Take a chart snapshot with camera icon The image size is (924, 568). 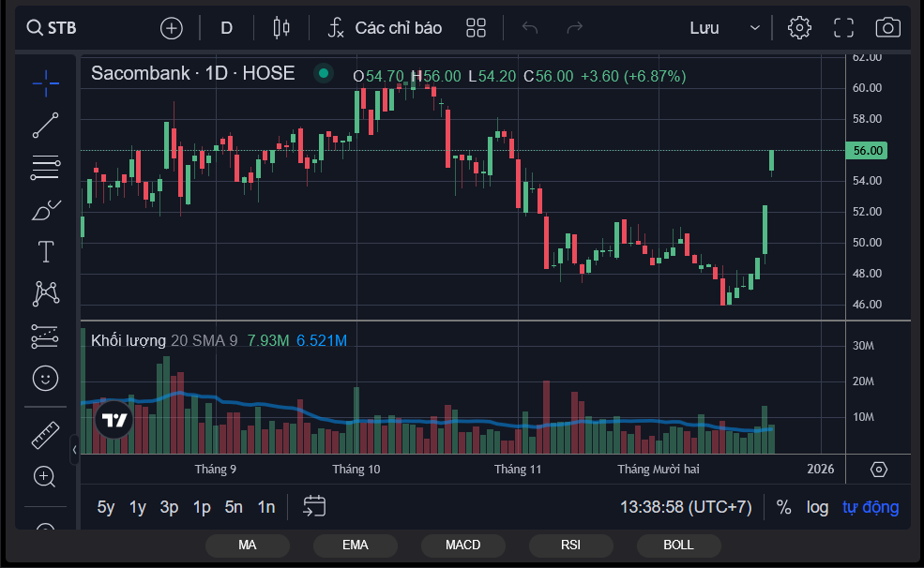point(887,28)
